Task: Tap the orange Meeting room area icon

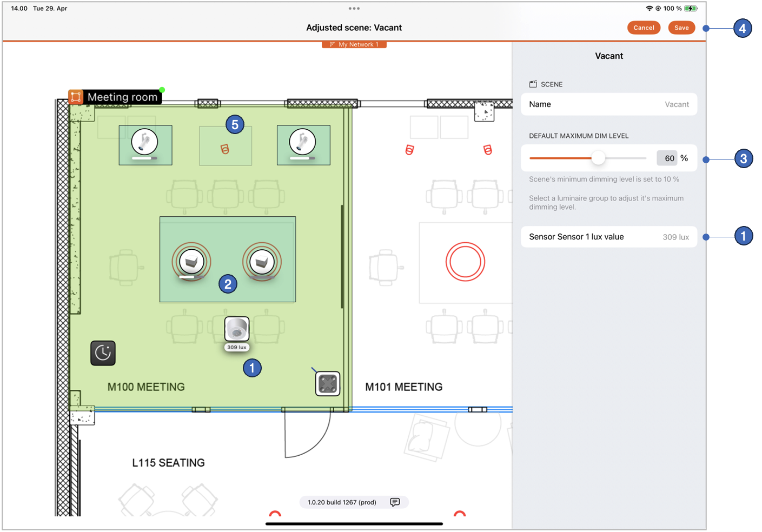Action: [x=76, y=97]
